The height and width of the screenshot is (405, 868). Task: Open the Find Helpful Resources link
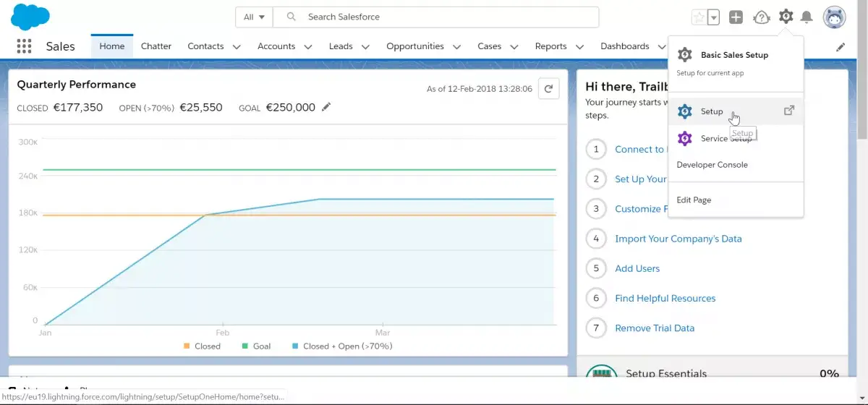(x=665, y=298)
